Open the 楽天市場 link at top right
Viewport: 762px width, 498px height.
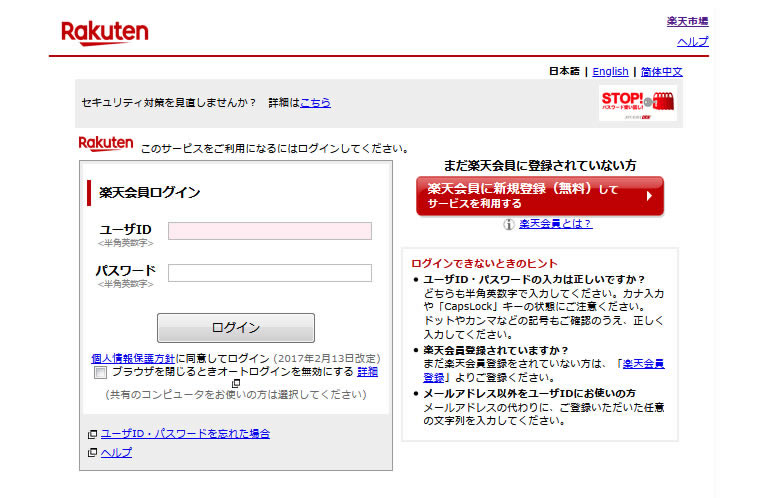tap(687, 21)
